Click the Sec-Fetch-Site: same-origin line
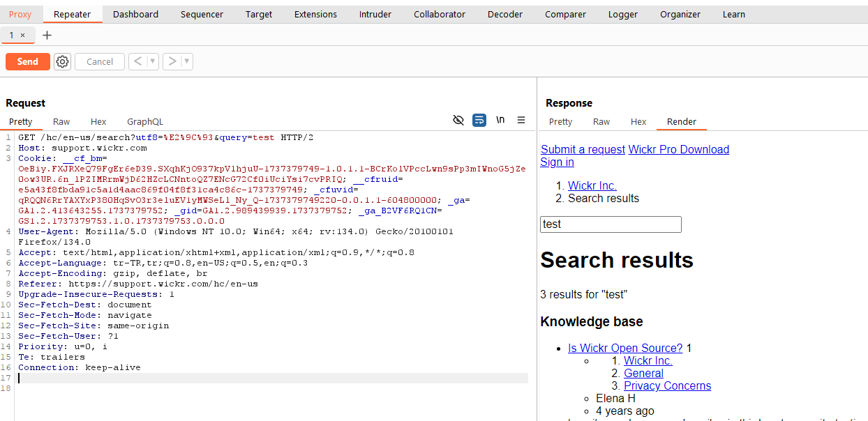Screen dimensions: 868x421 pyautogui.click(x=93, y=326)
